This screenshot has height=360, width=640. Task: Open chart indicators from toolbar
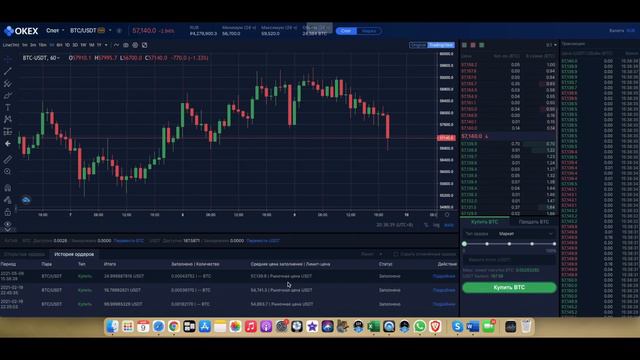pyautogui.click(x=116, y=45)
